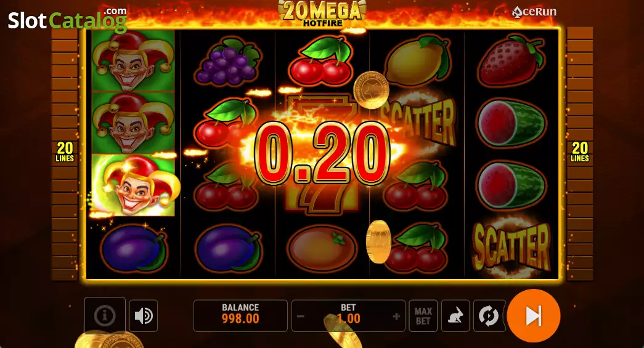Select the grapes symbol on reel two
The image size is (644, 348).
coord(228,61)
